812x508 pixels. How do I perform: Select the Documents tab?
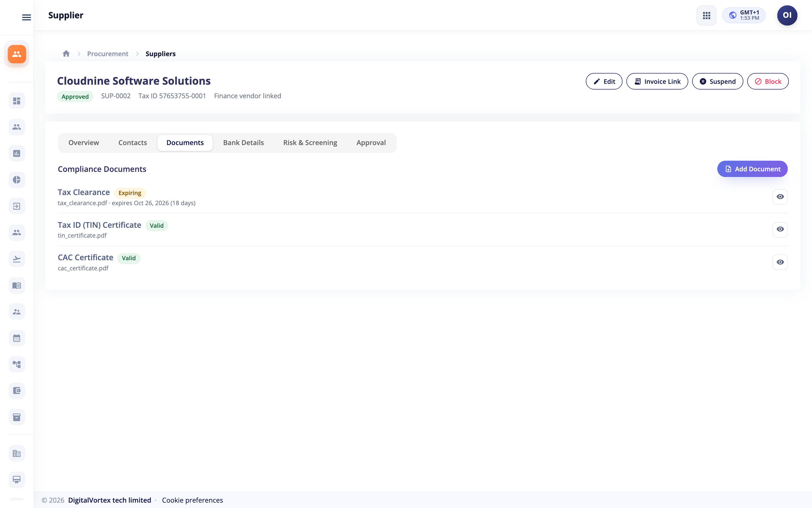click(x=185, y=143)
